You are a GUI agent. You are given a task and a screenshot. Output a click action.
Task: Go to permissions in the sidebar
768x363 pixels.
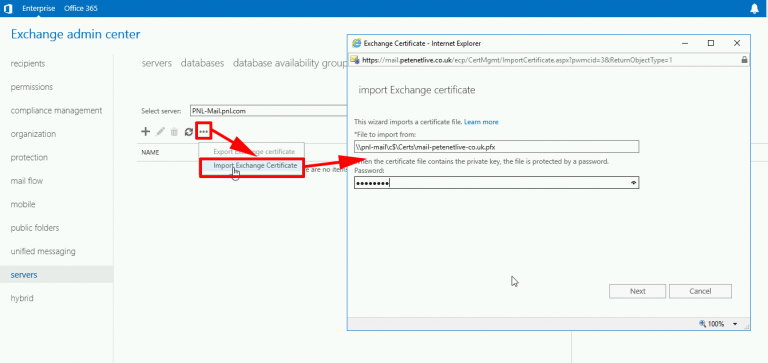click(x=32, y=87)
